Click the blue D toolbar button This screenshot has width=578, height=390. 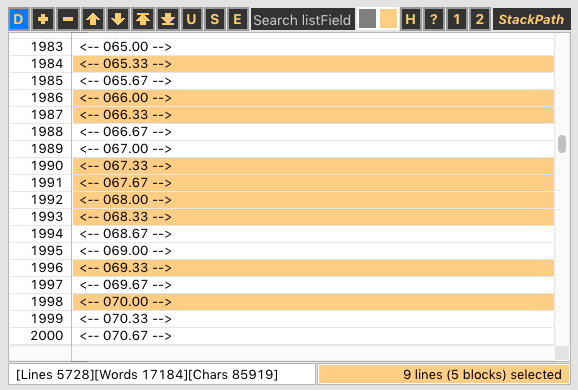(19, 19)
